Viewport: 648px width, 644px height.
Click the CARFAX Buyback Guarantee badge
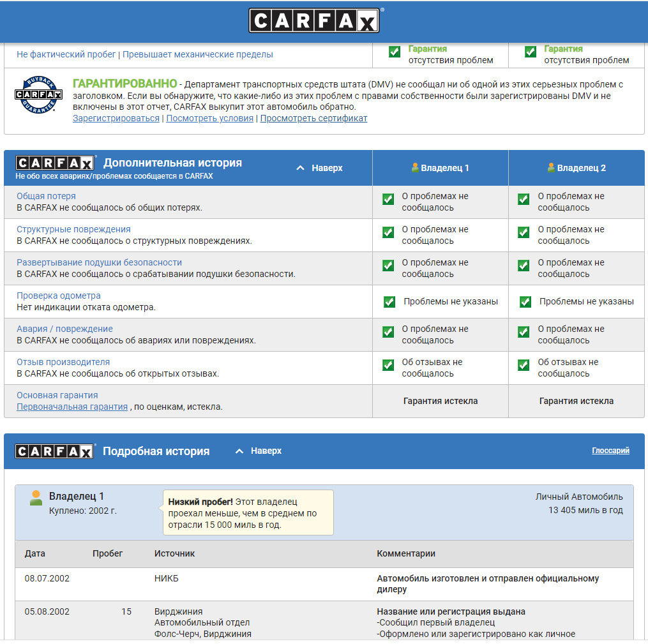[x=38, y=94]
